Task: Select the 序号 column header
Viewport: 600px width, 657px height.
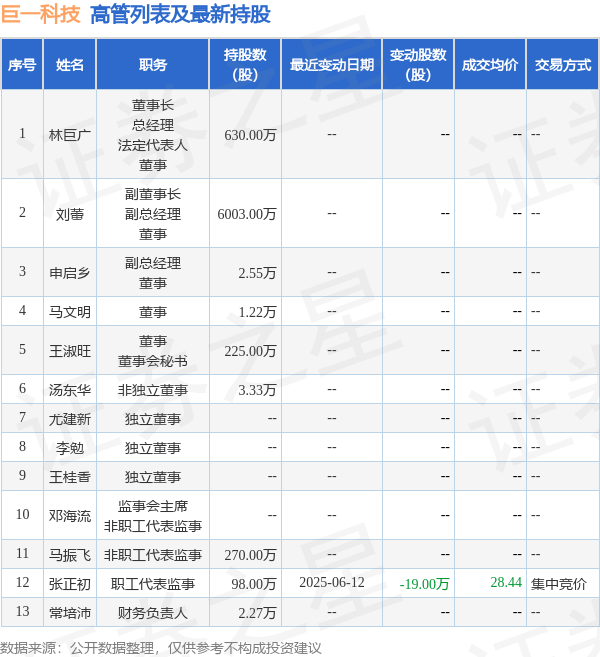Action: pyautogui.click(x=22, y=65)
